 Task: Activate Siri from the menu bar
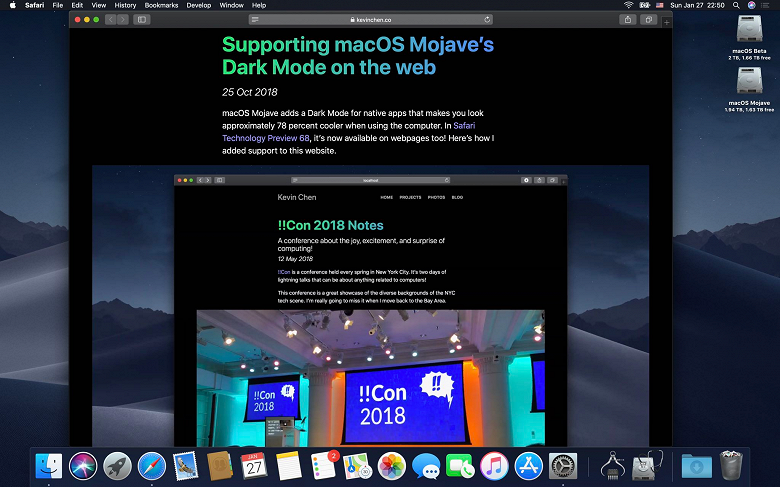pos(752,5)
